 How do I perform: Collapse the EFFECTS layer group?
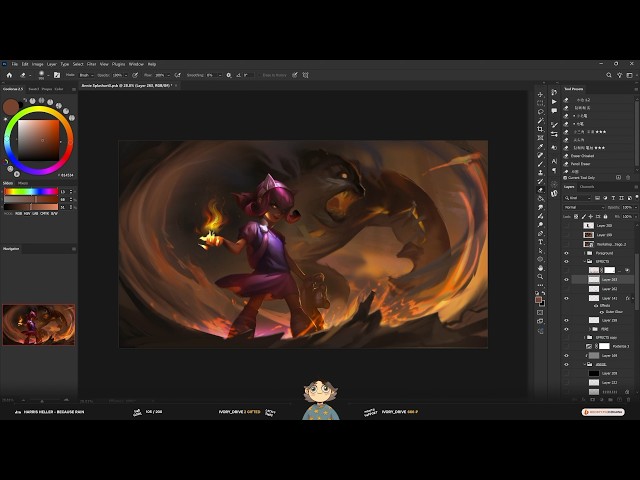(x=585, y=261)
